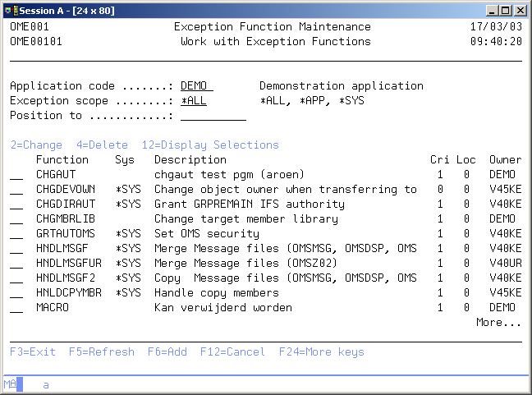532x395 pixels.
Task: Click option field for CHGDIRAUT row
Action: (16, 204)
